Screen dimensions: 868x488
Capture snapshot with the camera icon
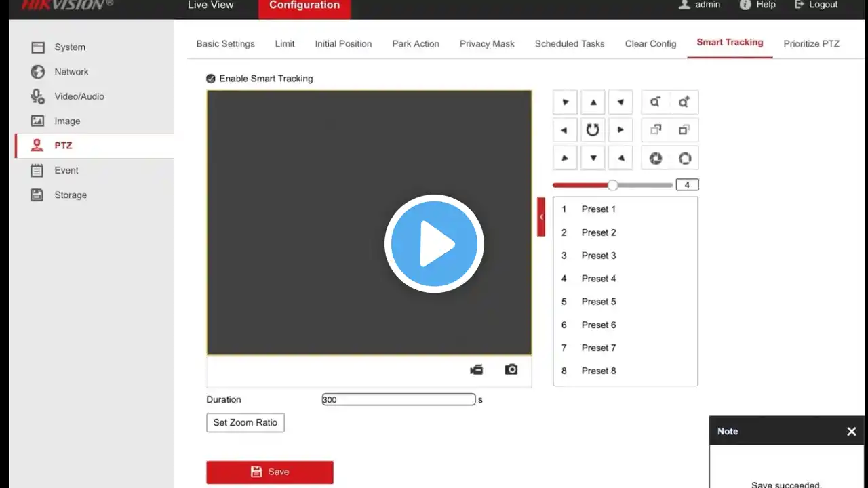click(x=511, y=369)
